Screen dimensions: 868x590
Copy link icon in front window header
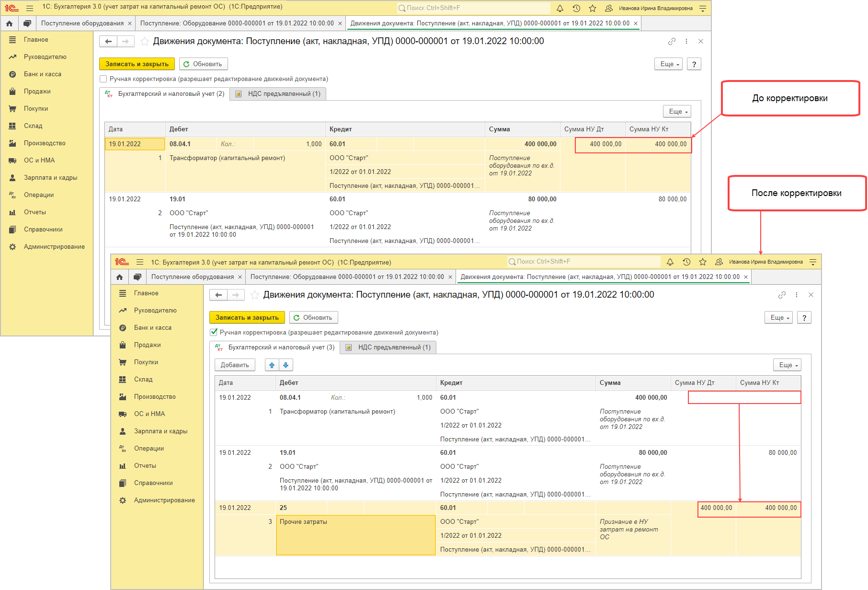click(x=782, y=295)
